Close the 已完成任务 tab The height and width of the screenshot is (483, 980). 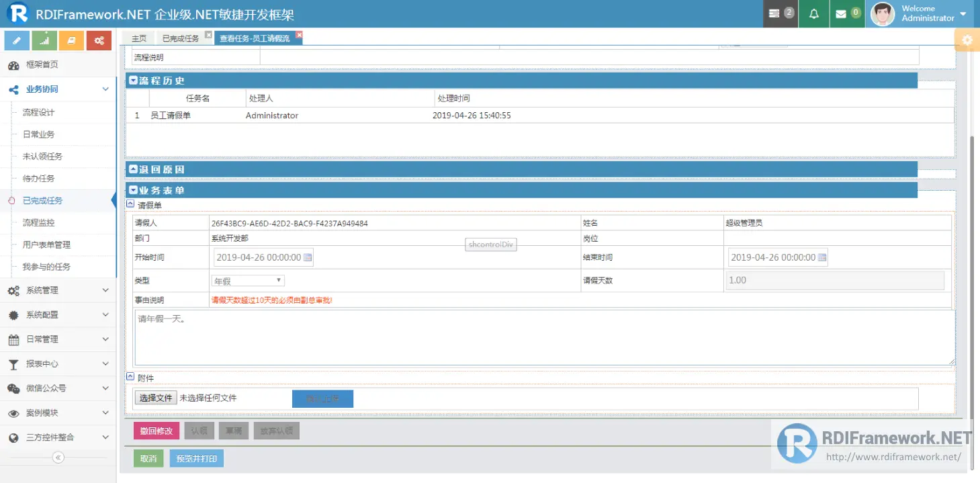208,35
